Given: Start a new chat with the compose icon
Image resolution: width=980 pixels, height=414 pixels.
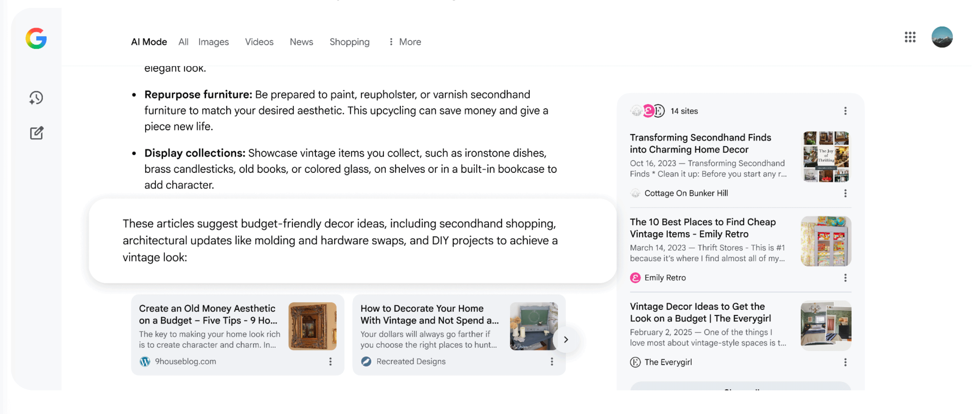Looking at the screenshot, I should pos(36,133).
